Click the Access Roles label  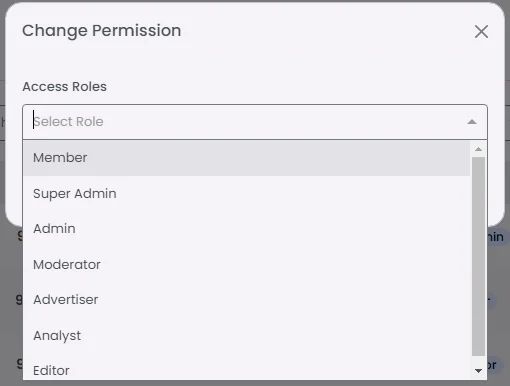click(64, 87)
